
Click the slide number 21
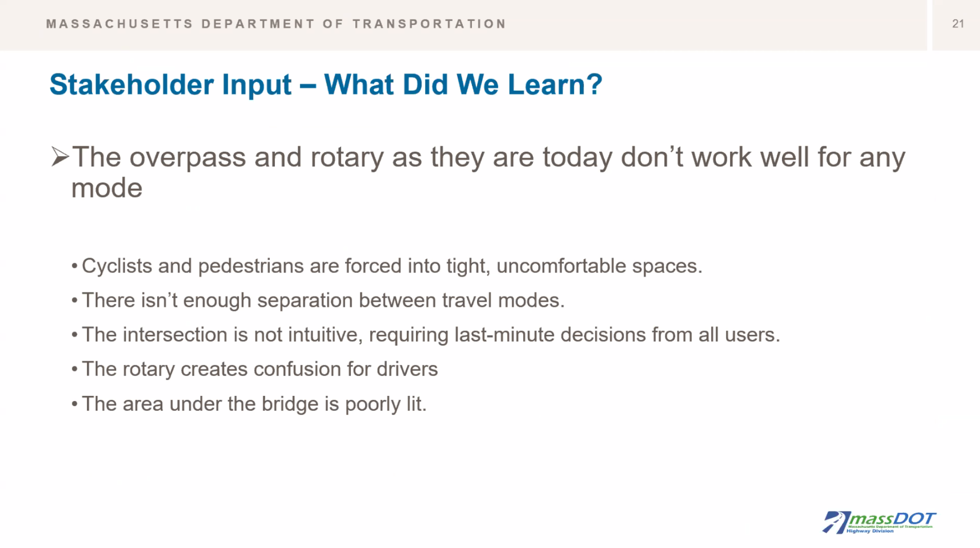pos(958,24)
